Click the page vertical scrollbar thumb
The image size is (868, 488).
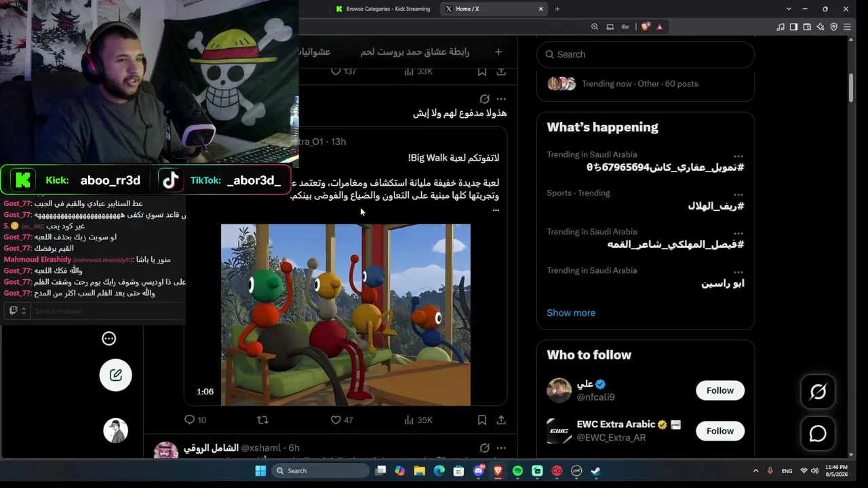tap(851, 88)
